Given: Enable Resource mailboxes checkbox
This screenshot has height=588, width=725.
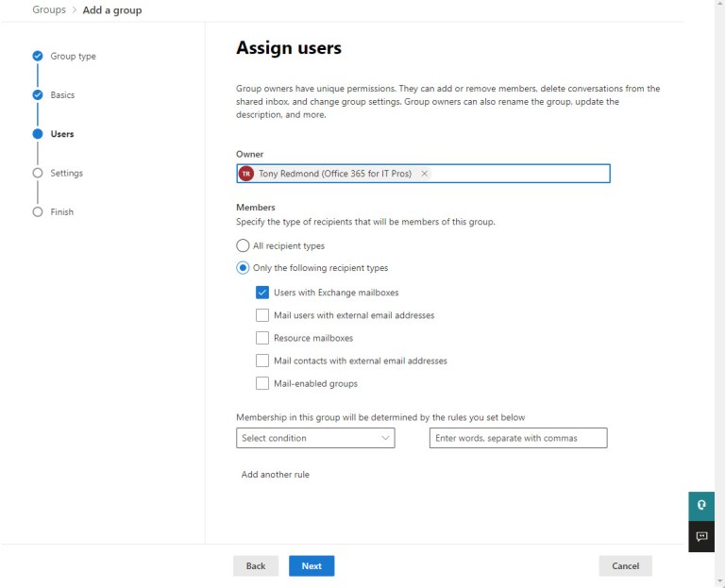Looking at the screenshot, I should (x=262, y=338).
